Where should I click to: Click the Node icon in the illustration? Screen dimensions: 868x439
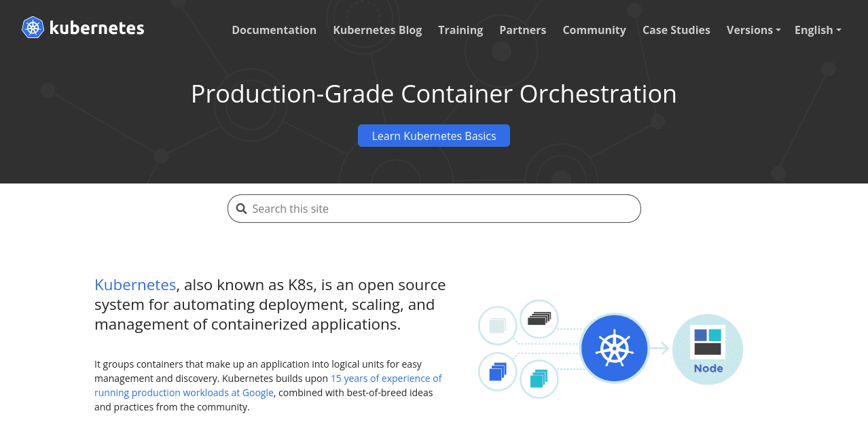[x=707, y=349]
